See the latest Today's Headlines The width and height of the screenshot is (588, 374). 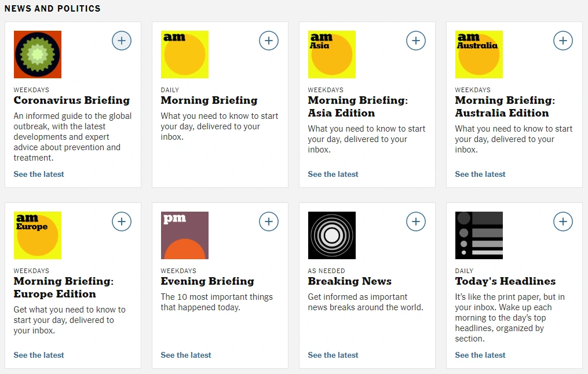click(480, 355)
